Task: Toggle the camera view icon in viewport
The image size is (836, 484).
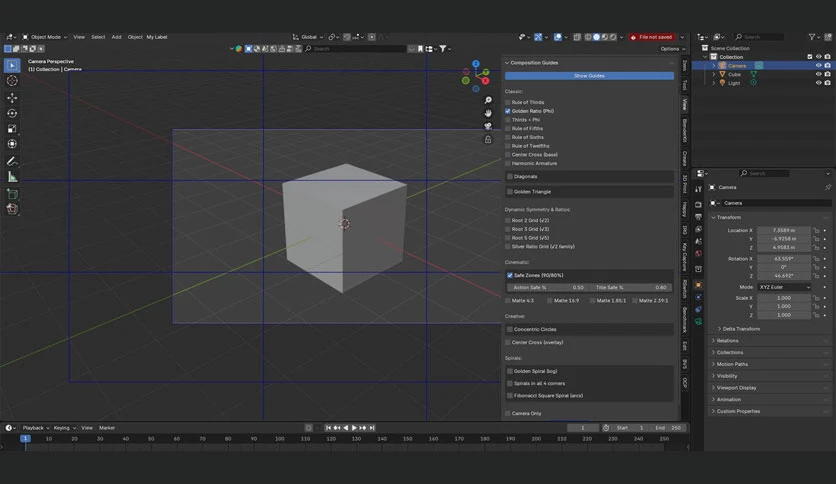Action: [488, 126]
